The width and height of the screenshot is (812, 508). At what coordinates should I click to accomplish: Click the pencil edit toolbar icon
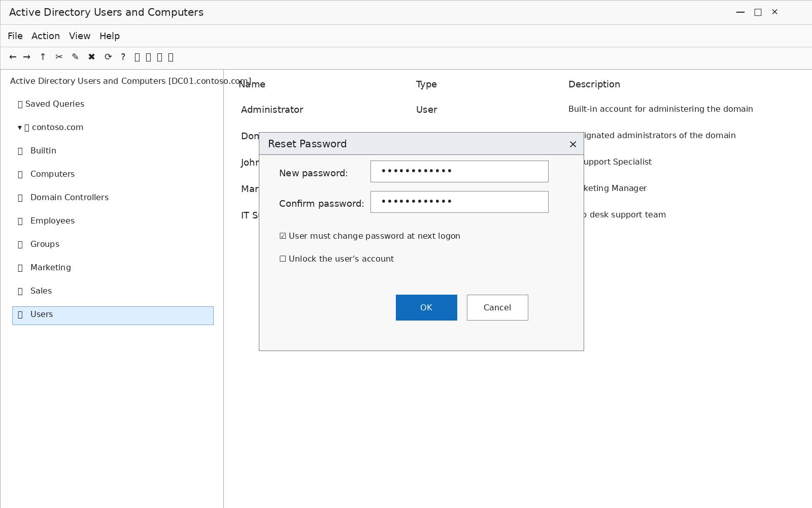(x=75, y=57)
